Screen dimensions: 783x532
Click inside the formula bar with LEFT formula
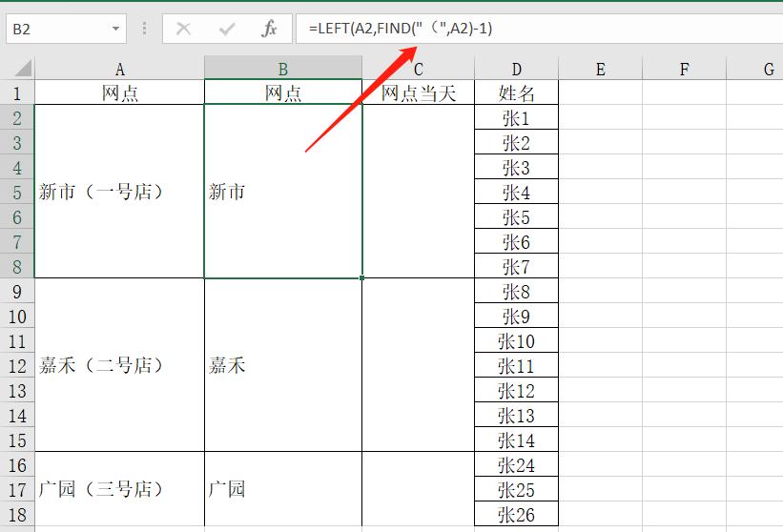click(539, 29)
